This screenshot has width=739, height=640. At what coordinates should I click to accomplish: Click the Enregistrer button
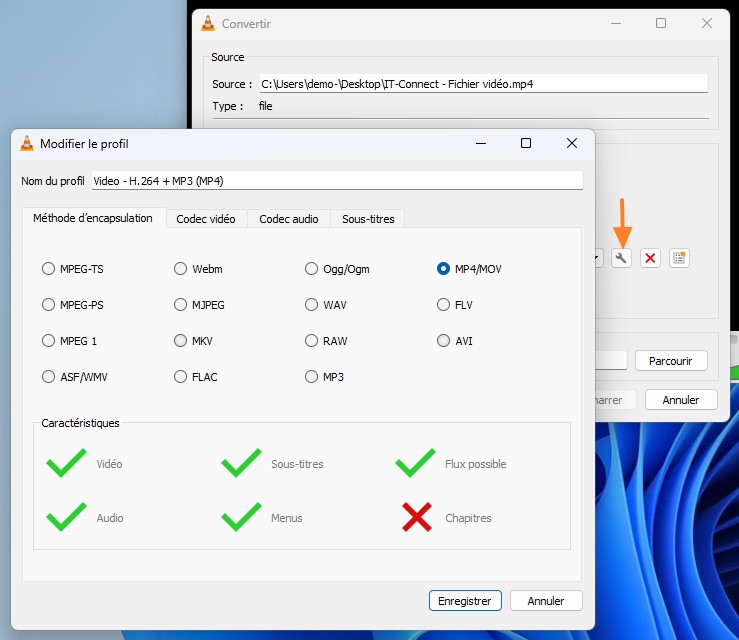click(465, 601)
